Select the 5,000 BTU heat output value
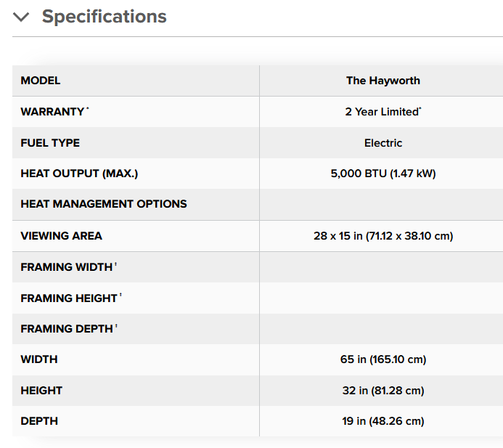503x448 pixels. coord(383,174)
